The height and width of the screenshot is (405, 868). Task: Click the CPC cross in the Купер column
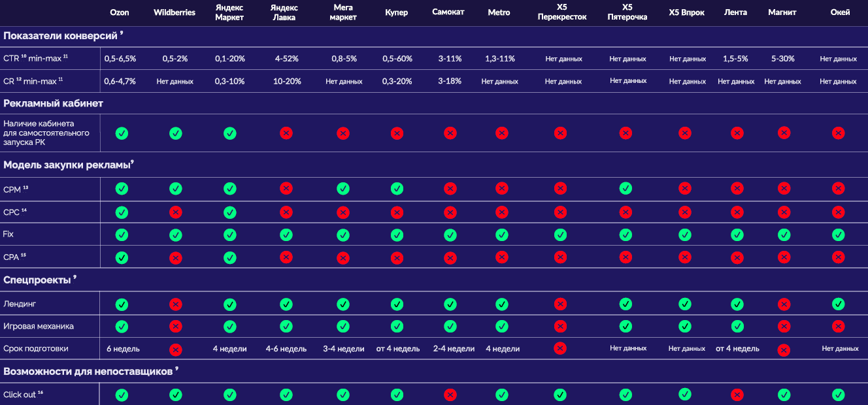tap(397, 212)
